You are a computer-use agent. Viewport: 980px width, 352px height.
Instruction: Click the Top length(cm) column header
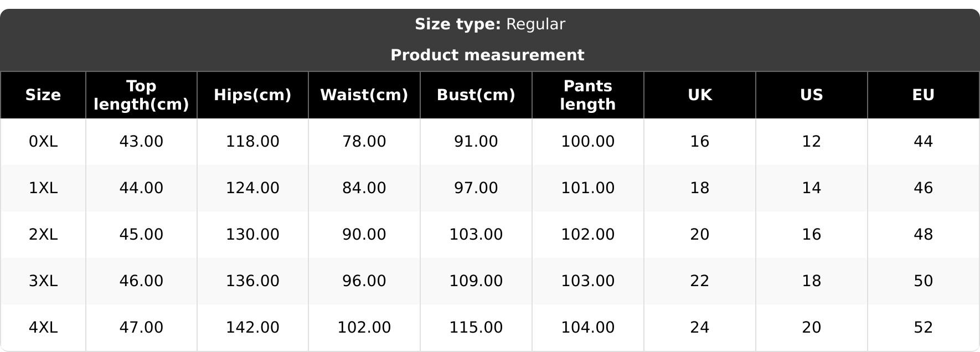[141, 95]
